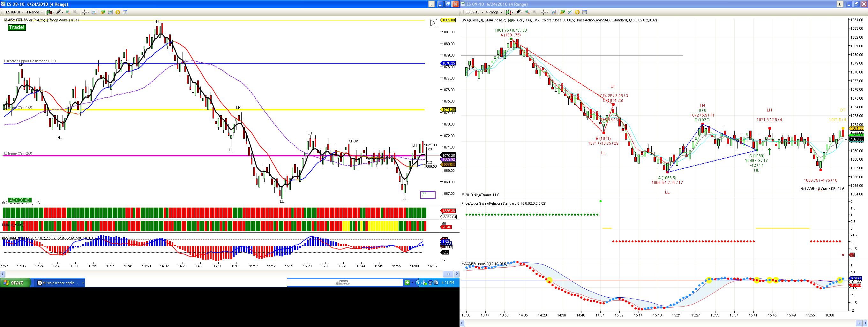
Task: Expand the drawing tools arrow in right chart
Action: pos(522,12)
